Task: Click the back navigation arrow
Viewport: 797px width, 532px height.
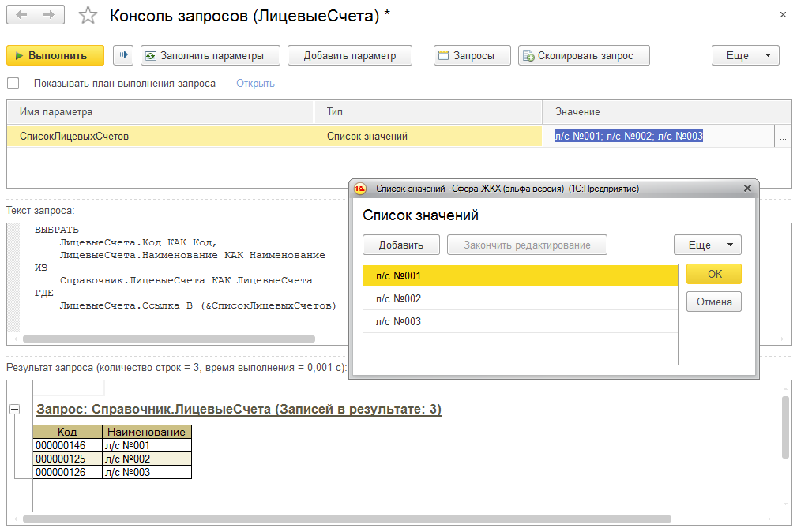Action: point(22,16)
